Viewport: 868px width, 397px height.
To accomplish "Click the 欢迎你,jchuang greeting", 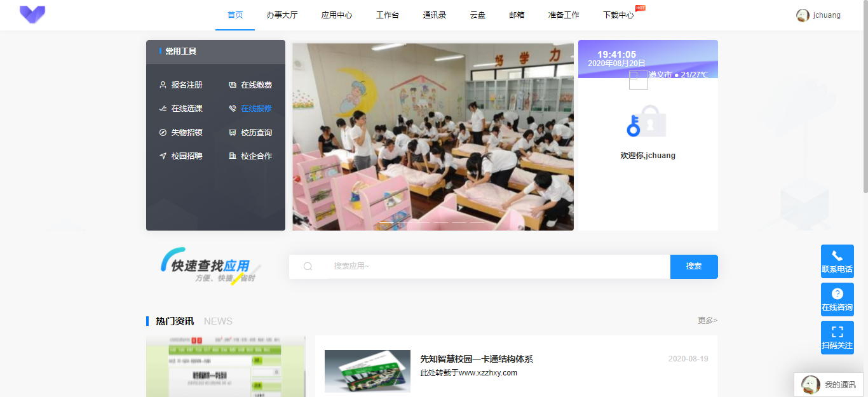I will [x=648, y=156].
